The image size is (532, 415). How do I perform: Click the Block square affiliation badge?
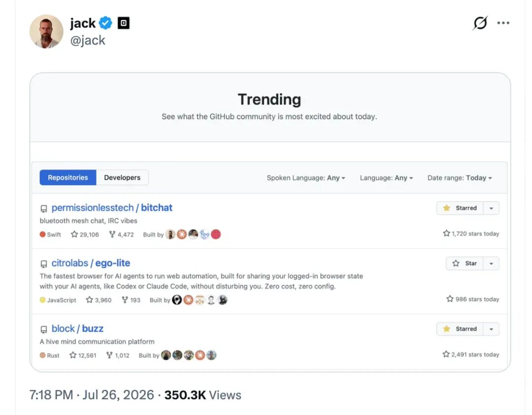[x=124, y=23]
